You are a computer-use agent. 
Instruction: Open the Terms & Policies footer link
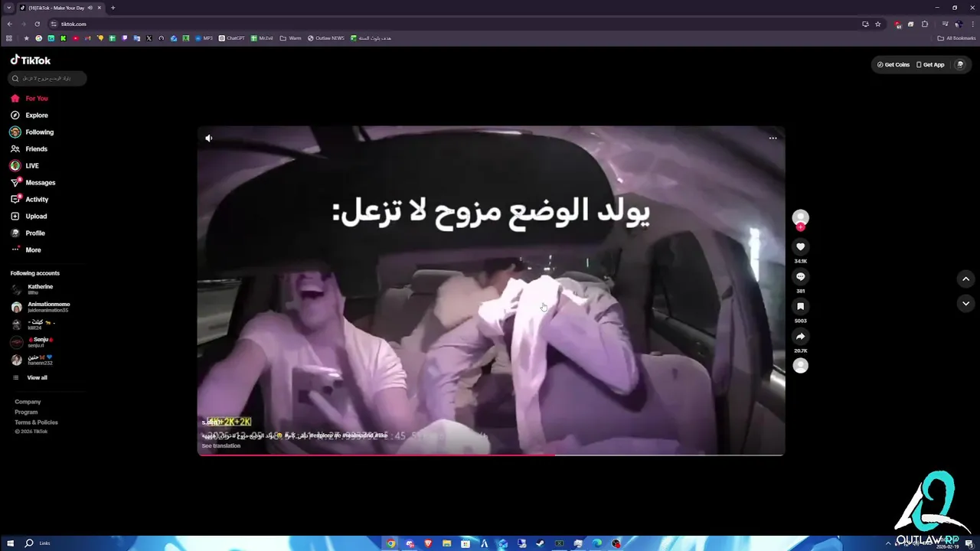pyautogui.click(x=36, y=422)
